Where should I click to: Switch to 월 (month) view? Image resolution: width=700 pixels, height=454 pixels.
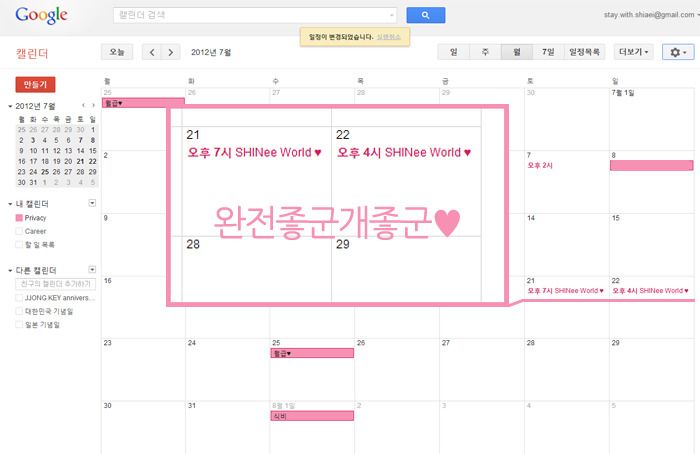pos(517,52)
